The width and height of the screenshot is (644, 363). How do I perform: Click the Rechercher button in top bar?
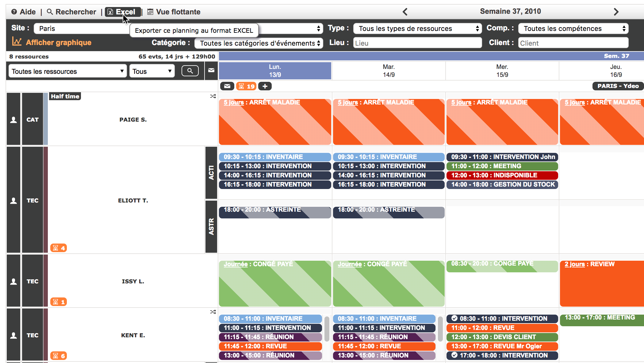tap(71, 12)
